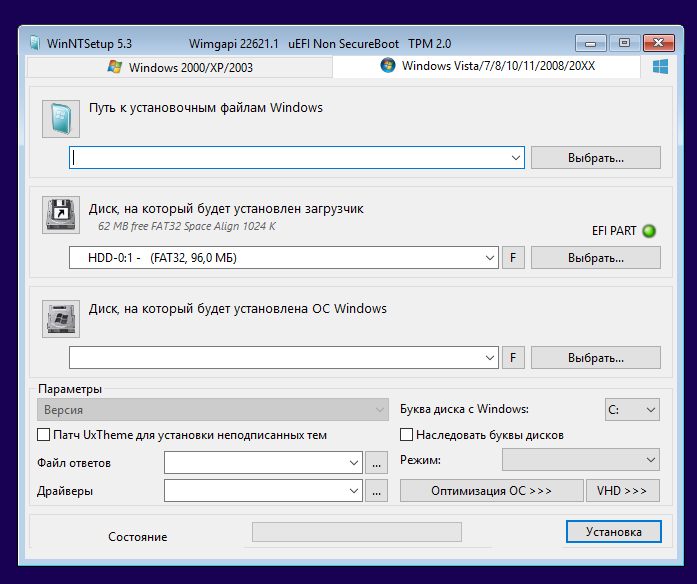
Task: Click the EFI PART label
Action: (x=614, y=231)
